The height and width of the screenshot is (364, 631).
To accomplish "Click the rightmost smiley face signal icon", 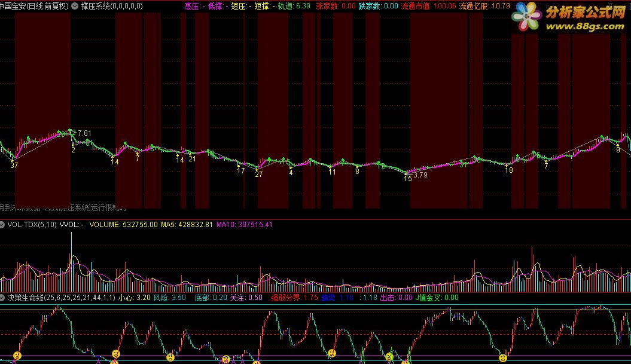I will coord(502,357).
